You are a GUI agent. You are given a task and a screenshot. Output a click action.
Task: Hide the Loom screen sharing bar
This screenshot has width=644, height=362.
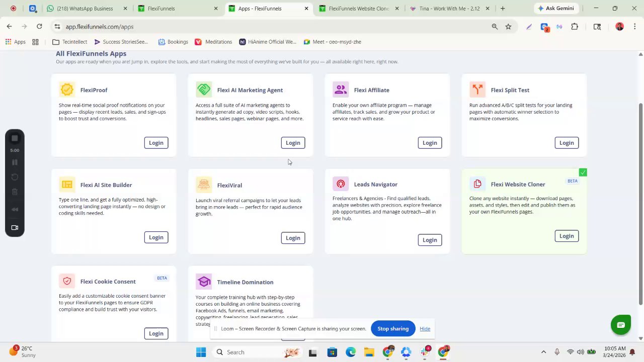tap(425, 329)
